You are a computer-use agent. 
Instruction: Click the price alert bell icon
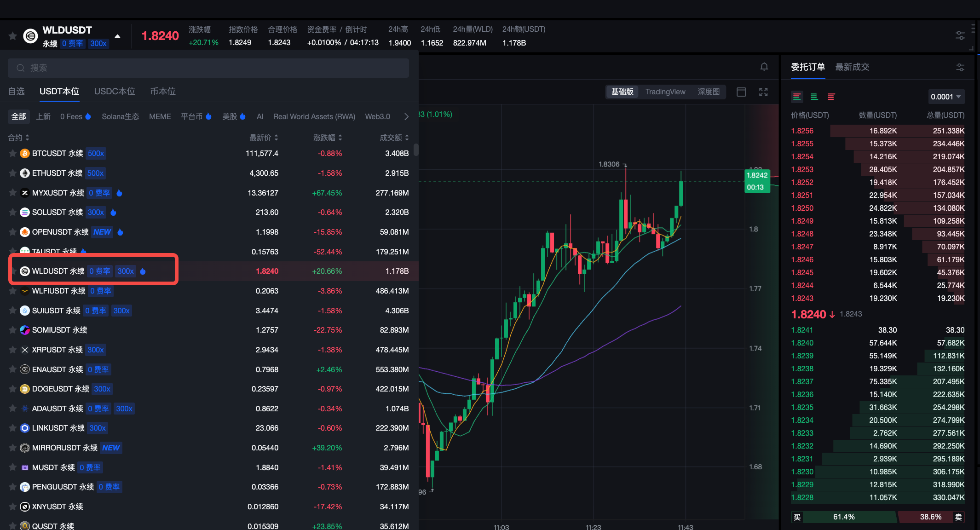click(764, 67)
